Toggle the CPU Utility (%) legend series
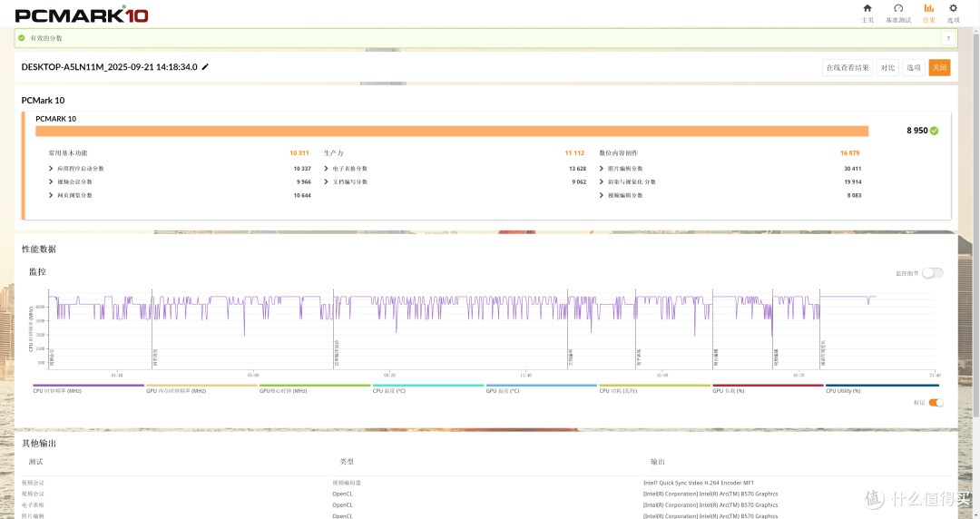Image resolution: width=980 pixels, height=519 pixels. click(x=882, y=388)
